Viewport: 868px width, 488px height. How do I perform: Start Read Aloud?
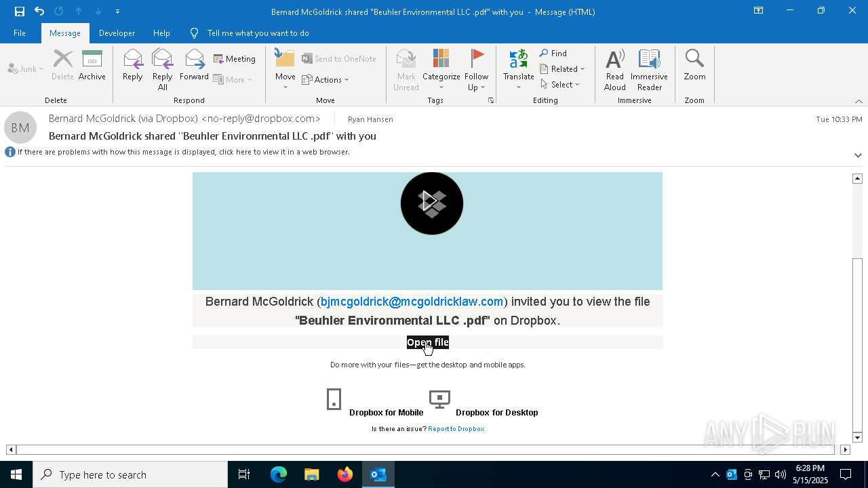(x=615, y=70)
